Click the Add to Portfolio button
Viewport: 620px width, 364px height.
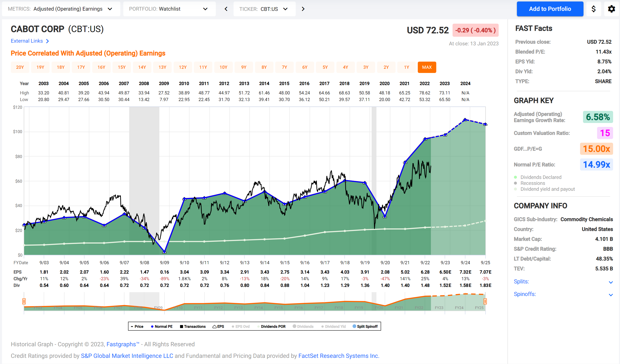coord(550,9)
